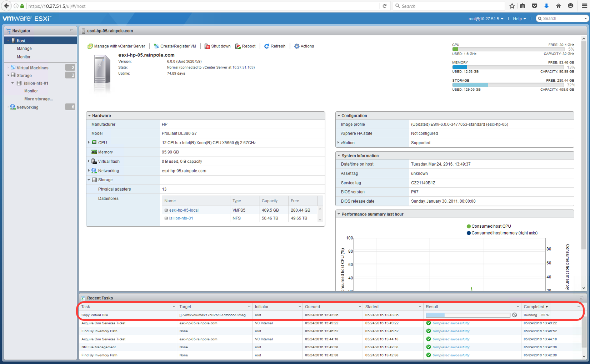
Task: Minimize the Navigator panel
Action: (x=71, y=31)
